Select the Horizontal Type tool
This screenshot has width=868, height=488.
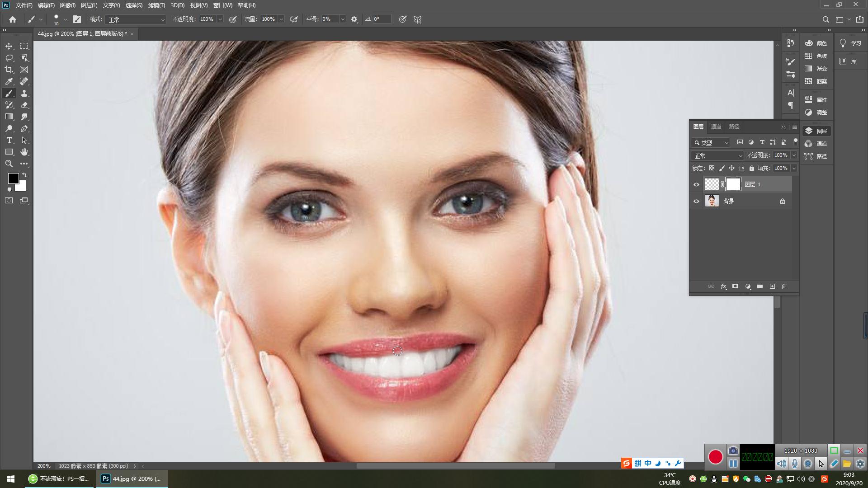click(x=9, y=140)
